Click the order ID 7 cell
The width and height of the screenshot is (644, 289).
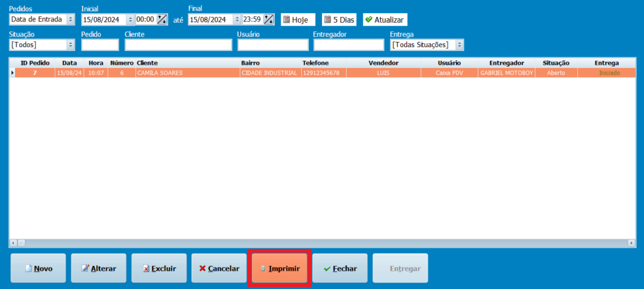35,73
